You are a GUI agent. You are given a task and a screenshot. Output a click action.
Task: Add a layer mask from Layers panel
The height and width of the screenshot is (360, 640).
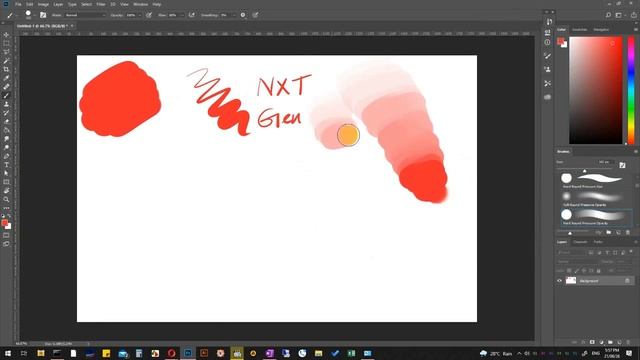592,342
